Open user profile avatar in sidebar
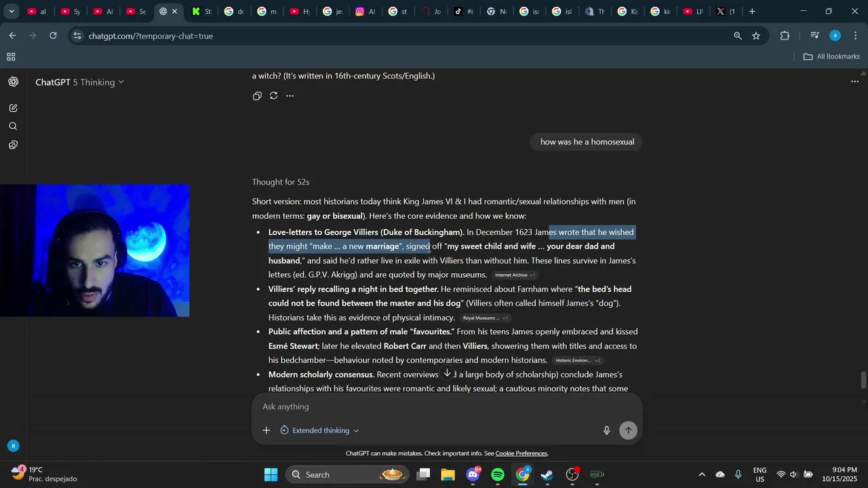The height and width of the screenshot is (488, 868). (x=13, y=446)
